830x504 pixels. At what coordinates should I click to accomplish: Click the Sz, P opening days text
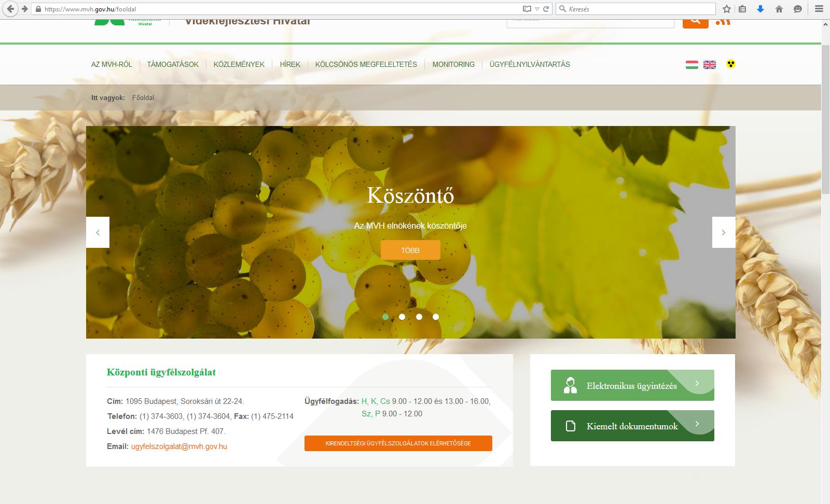click(371, 414)
